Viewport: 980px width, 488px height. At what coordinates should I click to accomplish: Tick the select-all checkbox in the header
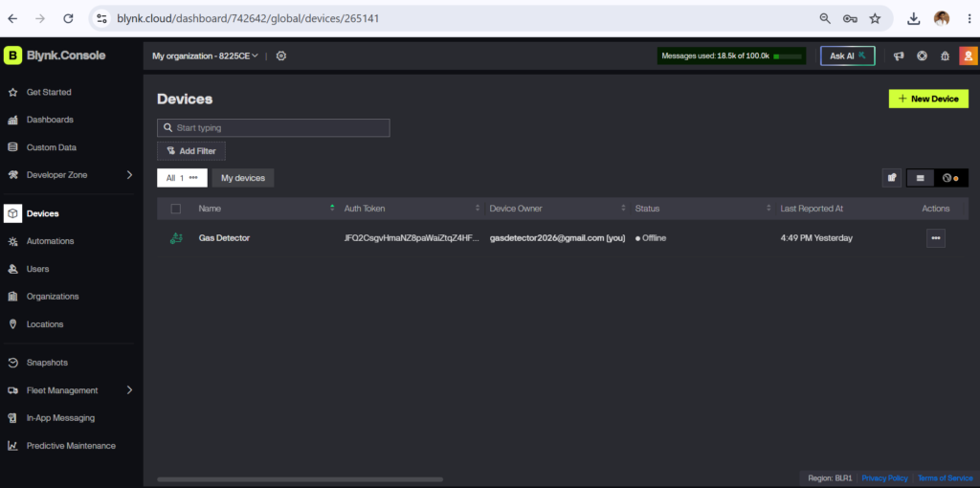(x=176, y=209)
